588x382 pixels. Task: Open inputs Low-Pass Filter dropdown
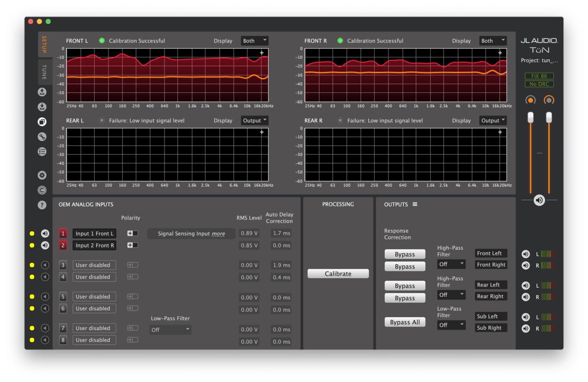pos(171,330)
